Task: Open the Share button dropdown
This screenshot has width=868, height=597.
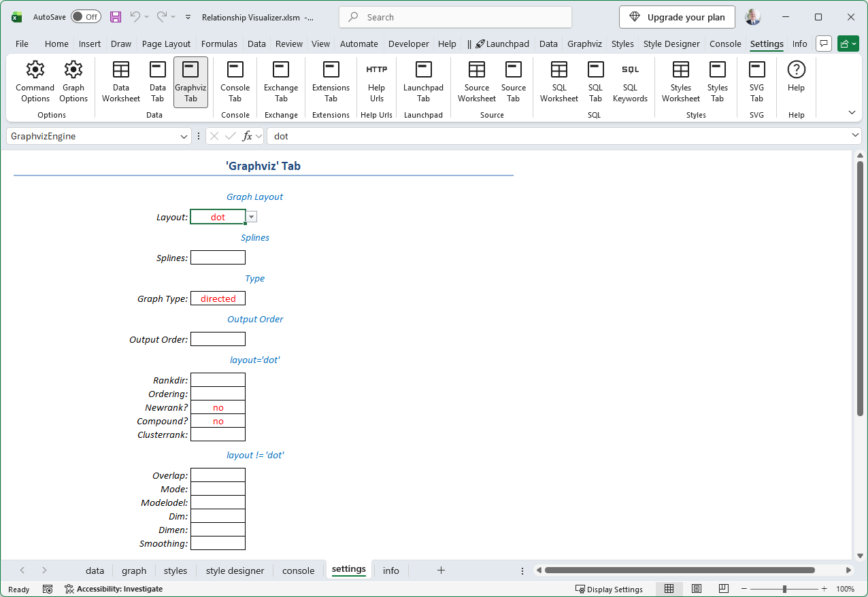Action: (848, 44)
